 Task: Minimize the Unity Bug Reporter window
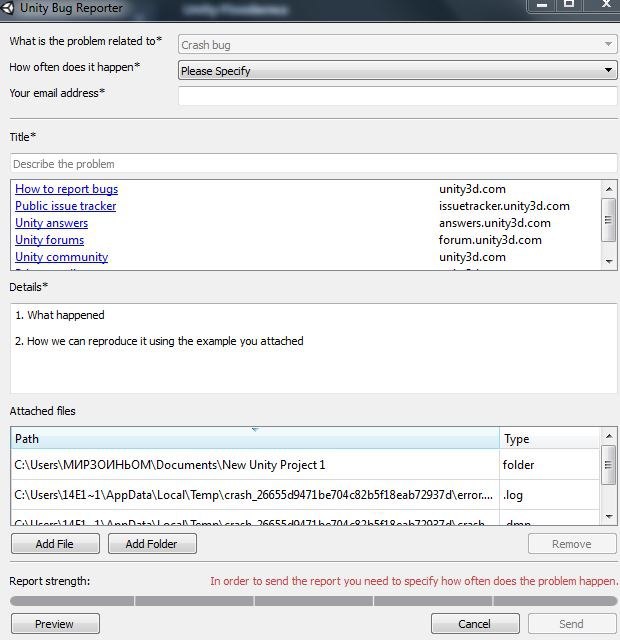point(541,6)
